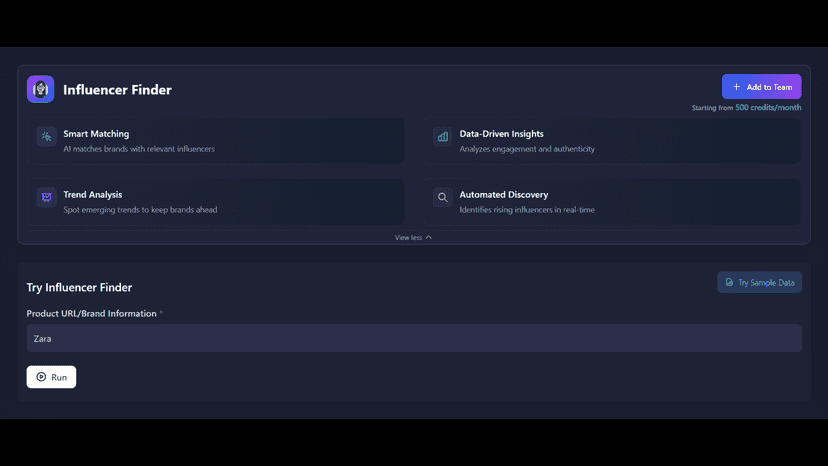This screenshot has height=466, width=828.
Task: Click the play icon inside Run button
Action: (x=41, y=377)
